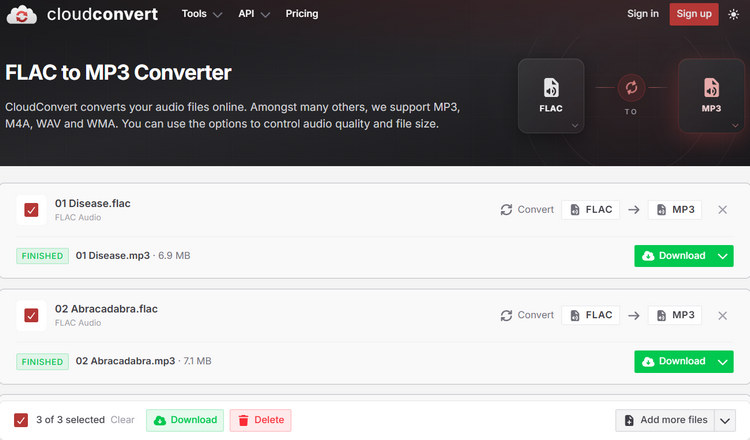This screenshot has height=440, width=750.
Task: Click Sign in link
Action: click(643, 14)
